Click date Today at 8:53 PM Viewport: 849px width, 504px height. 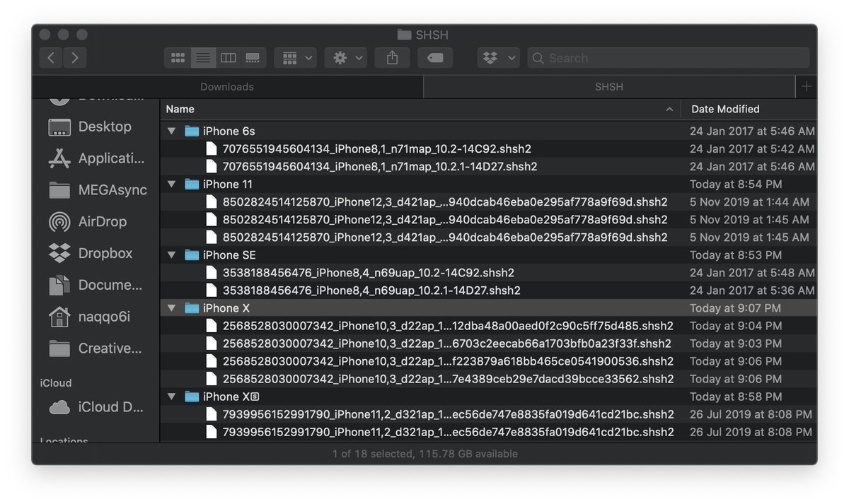coord(736,255)
